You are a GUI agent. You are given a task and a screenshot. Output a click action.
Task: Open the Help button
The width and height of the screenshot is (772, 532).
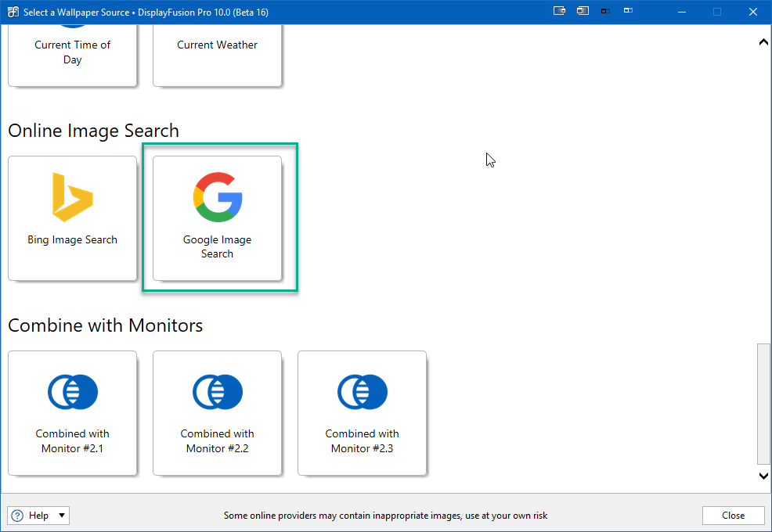[x=31, y=515]
